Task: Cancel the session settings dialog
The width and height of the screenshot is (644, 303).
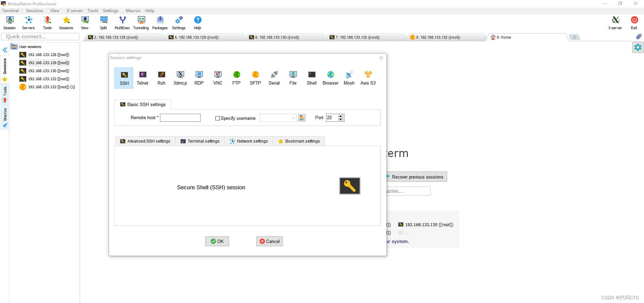Action: click(269, 241)
